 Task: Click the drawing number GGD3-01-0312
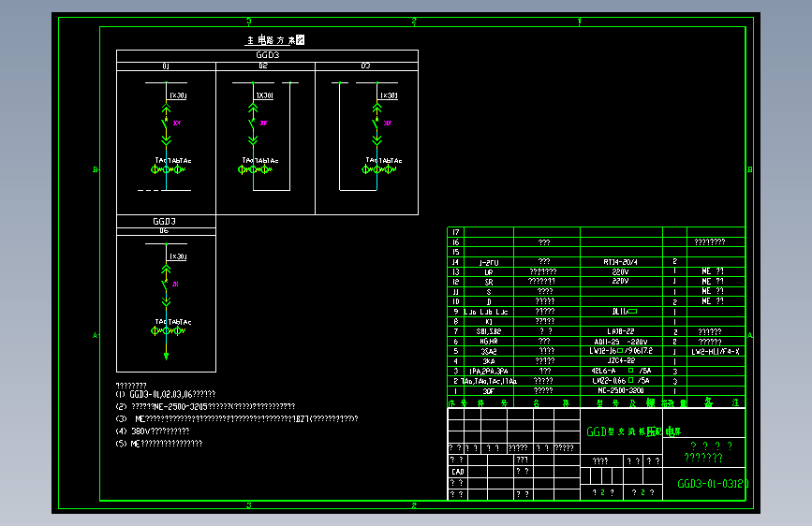coord(713,484)
